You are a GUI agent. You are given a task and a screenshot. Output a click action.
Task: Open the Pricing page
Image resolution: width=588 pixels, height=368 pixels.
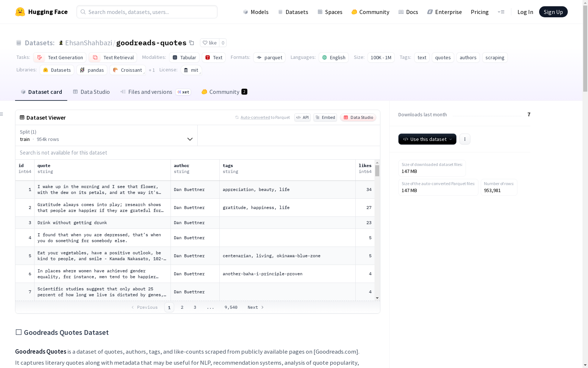point(480,12)
